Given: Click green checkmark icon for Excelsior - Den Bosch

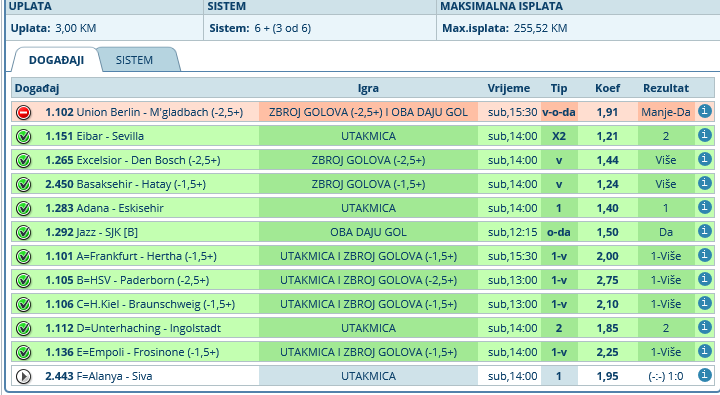Looking at the screenshot, I should click(x=23, y=160).
